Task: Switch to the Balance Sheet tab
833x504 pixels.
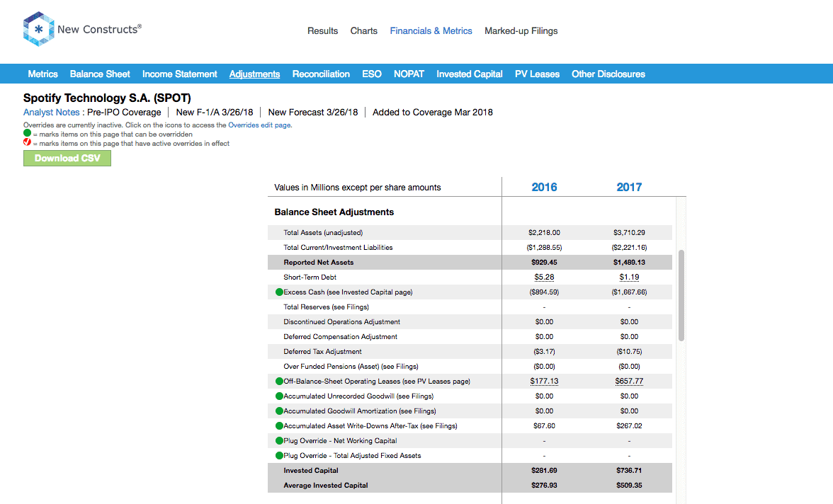Action: (x=100, y=74)
